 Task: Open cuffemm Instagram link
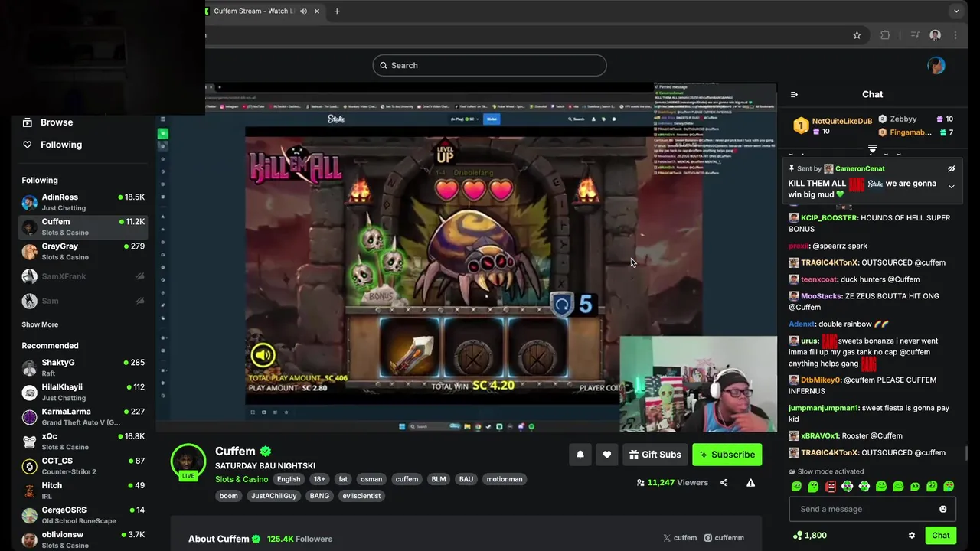point(724,538)
